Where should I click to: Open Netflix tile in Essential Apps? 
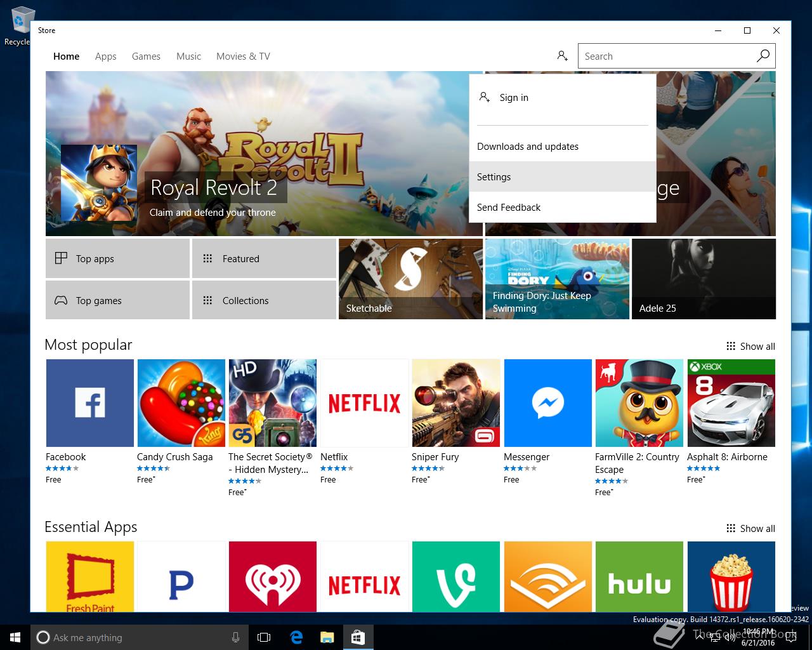coord(365,576)
